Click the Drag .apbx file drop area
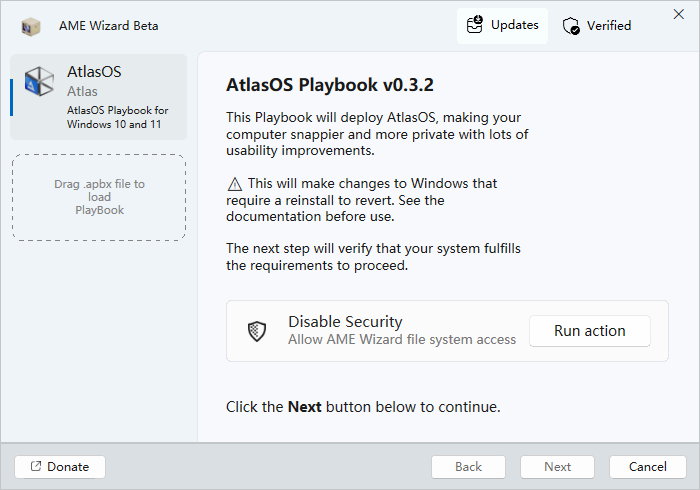The width and height of the screenshot is (700, 490). pos(99,197)
